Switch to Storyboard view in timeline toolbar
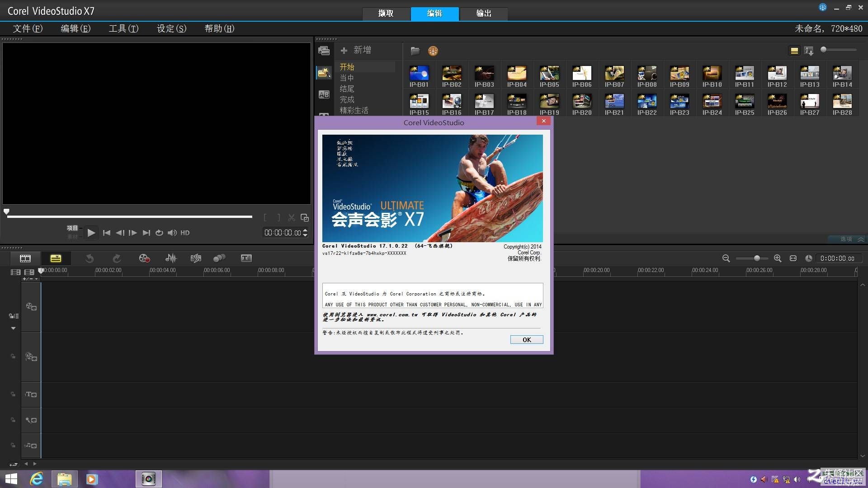 click(x=25, y=258)
